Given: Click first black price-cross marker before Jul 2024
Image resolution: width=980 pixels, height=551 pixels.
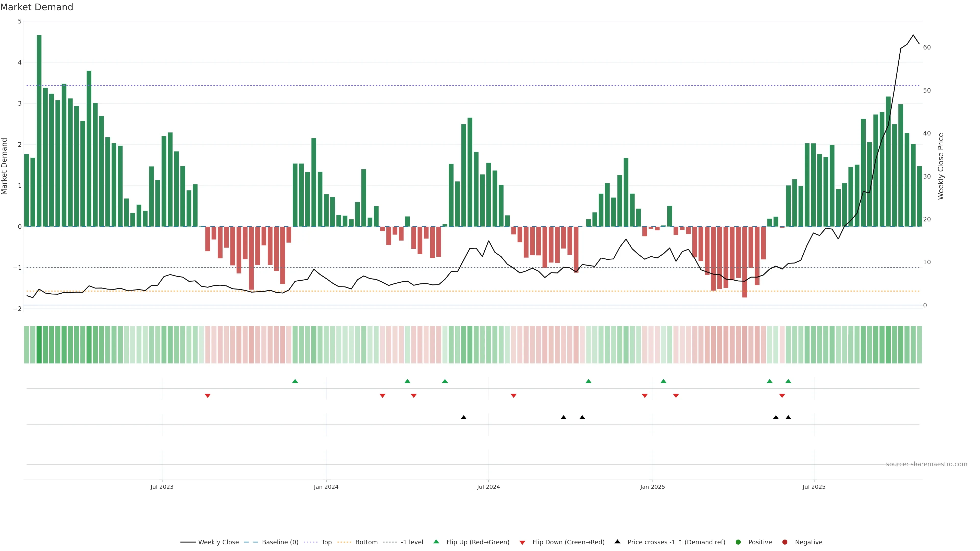Looking at the screenshot, I should click(463, 418).
